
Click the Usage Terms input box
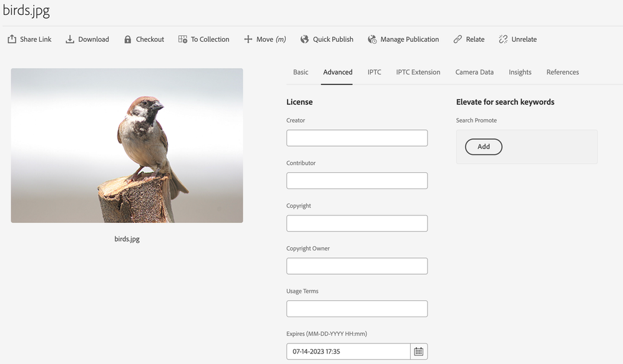click(x=357, y=308)
